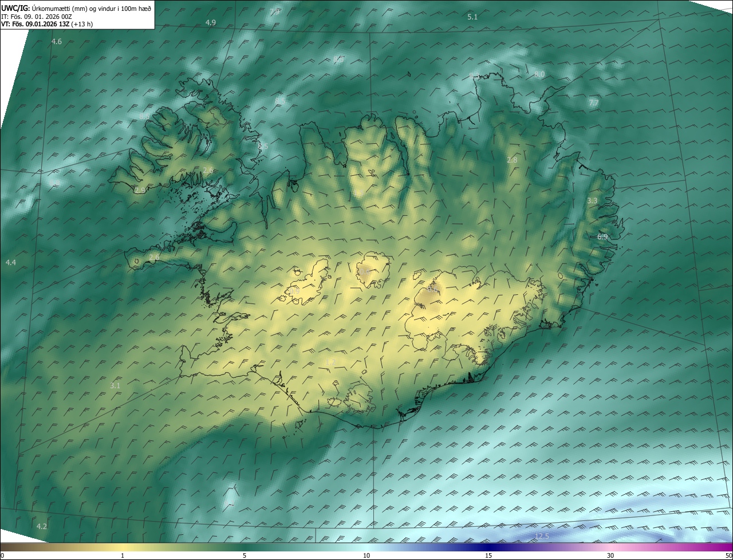Viewport: 733px width, 560px height.
Task: Click the 30 tick label on the color scale
Action: pyautogui.click(x=610, y=555)
